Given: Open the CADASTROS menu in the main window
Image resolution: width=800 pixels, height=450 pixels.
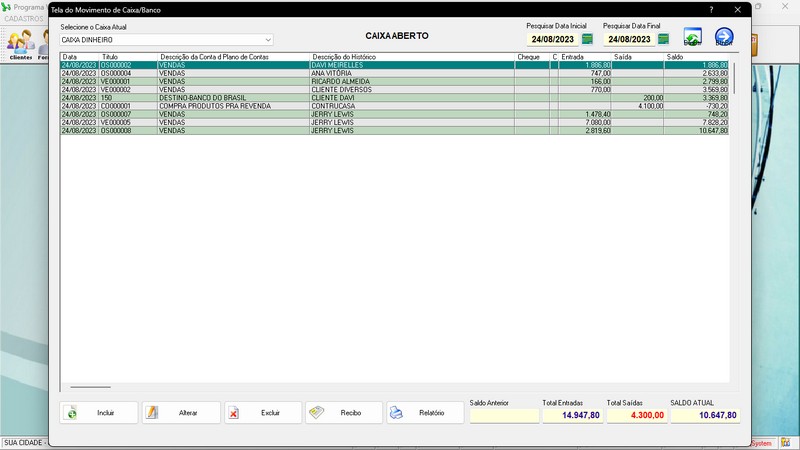Looking at the screenshot, I should point(24,19).
